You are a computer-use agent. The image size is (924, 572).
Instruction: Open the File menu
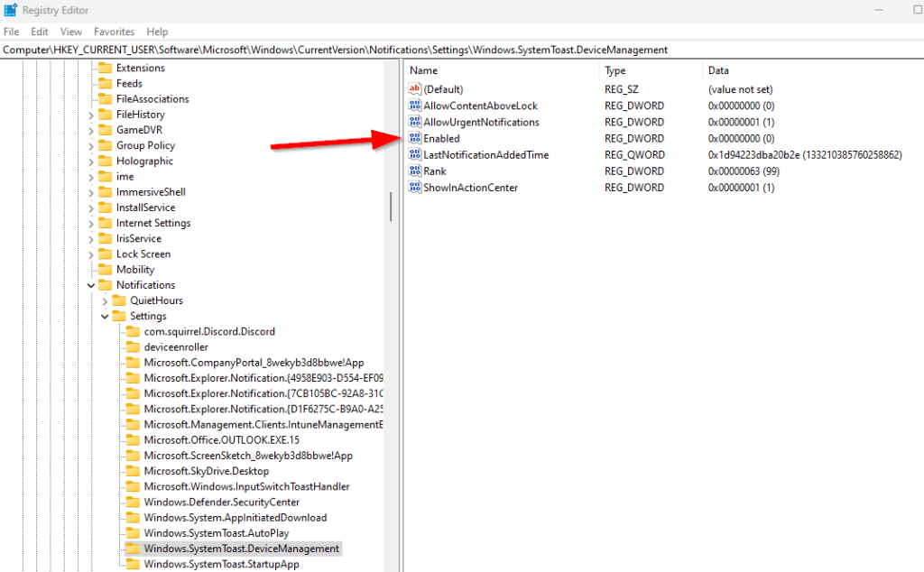(x=11, y=32)
